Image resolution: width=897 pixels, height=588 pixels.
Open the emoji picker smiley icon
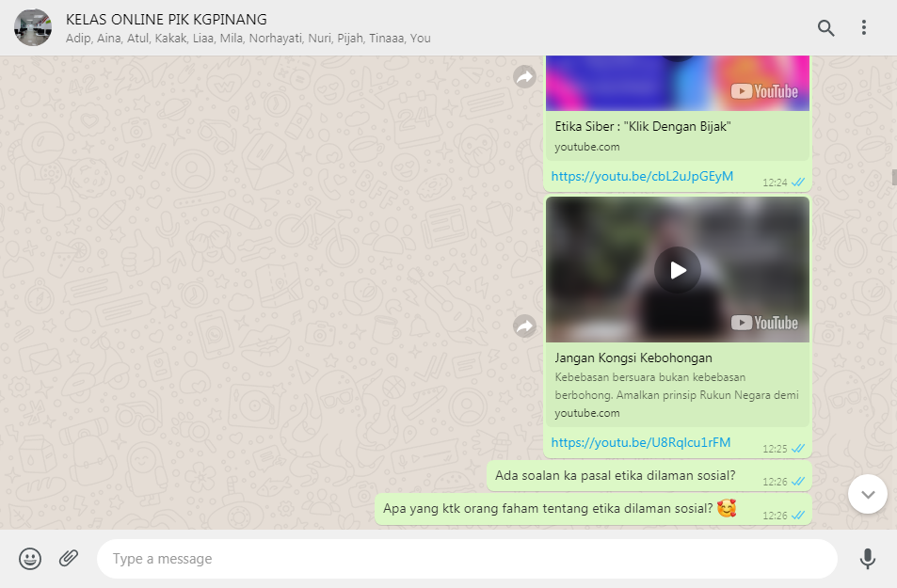[x=30, y=559]
